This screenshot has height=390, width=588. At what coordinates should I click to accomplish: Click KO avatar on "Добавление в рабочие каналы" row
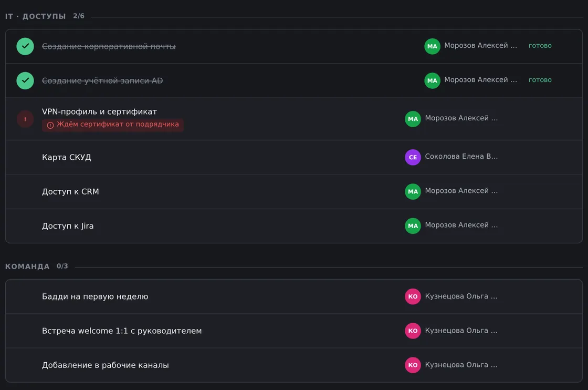(x=413, y=365)
